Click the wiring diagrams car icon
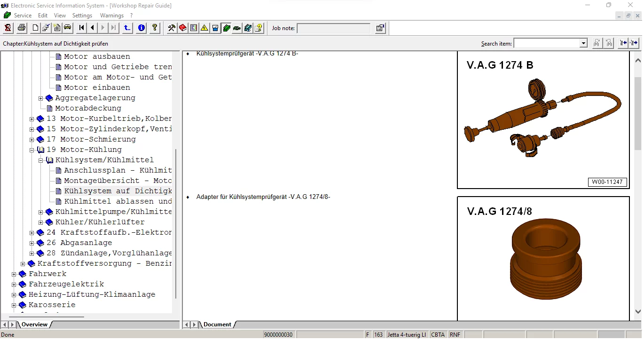The width and height of the screenshot is (644, 340). tap(236, 28)
